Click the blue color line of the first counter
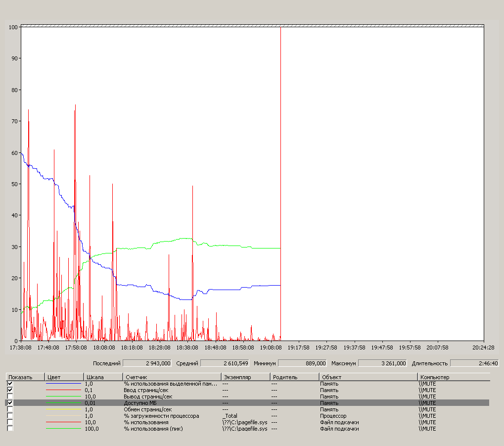Image resolution: width=504 pixels, height=446 pixels. 63,384
